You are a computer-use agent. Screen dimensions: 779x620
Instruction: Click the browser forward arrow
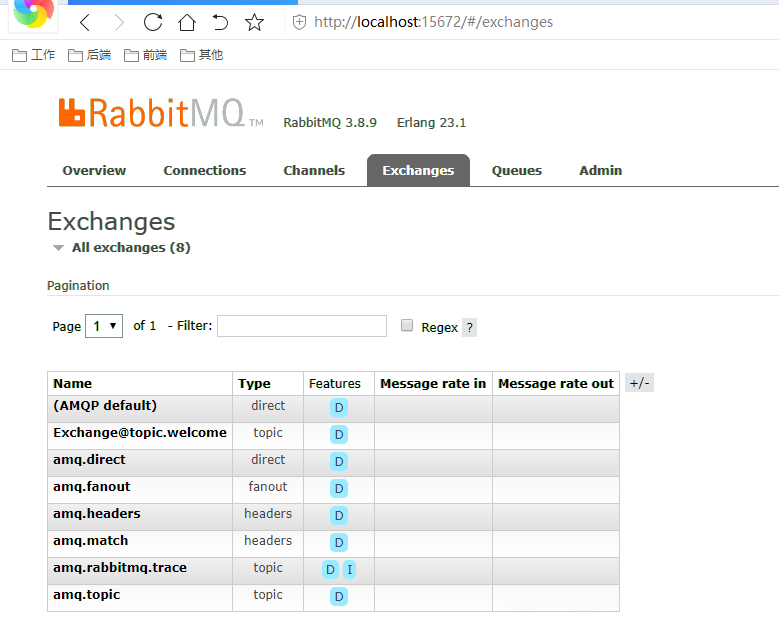tap(119, 22)
